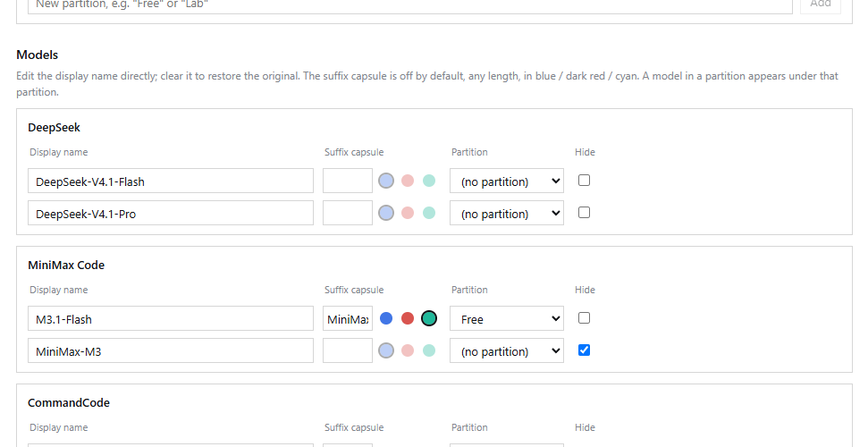This screenshot has width=868, height=447.
Task: Select dark red capsule color for DeepSeek-V4.1-Flash
Action: [x=408, y=181]
